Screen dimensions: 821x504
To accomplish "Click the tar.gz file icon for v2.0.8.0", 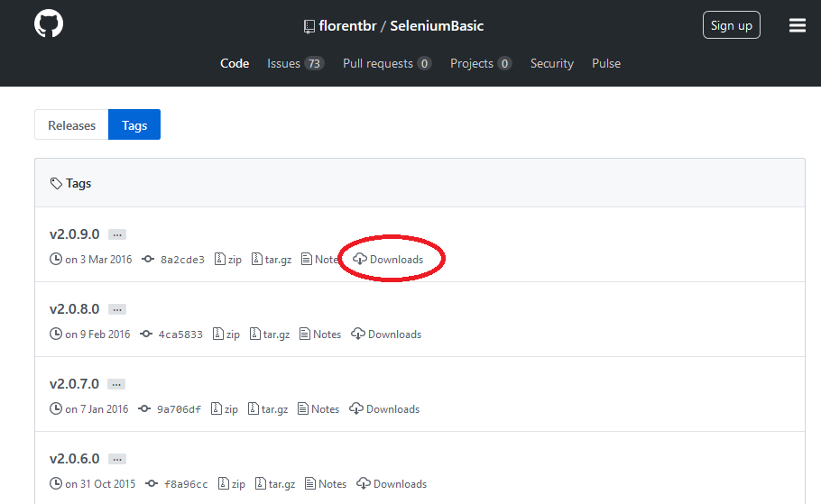I will pyautogui.click(x=255, y=334).
